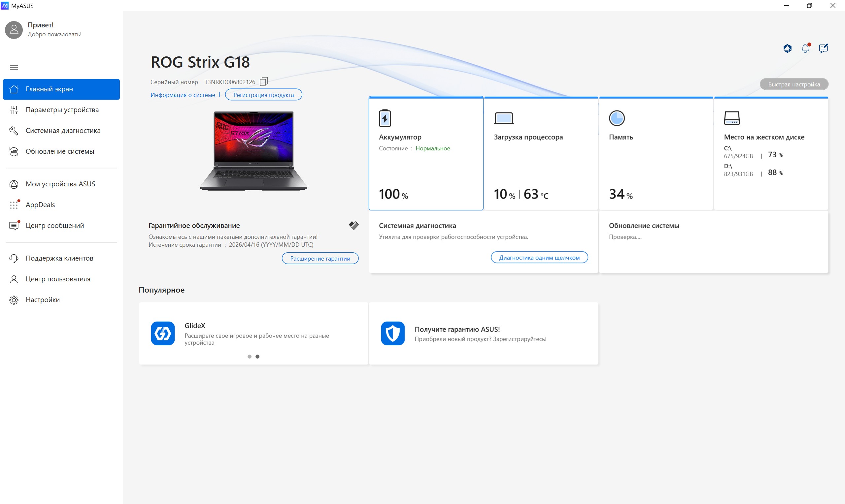Viewport: 845px width, 504px height.
Task: Click the Привет! greeting text
Action: 41,25
